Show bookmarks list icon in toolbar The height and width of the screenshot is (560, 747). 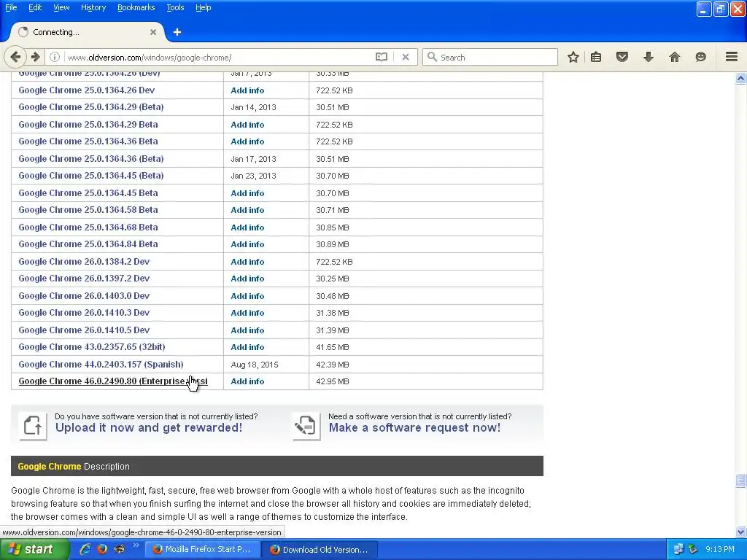point(596,57)
